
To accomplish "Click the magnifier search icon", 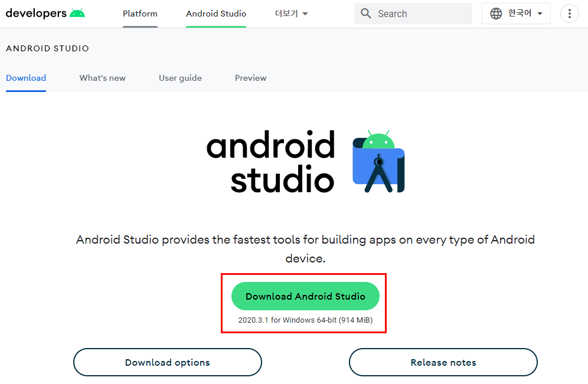I will pos(365,14).
